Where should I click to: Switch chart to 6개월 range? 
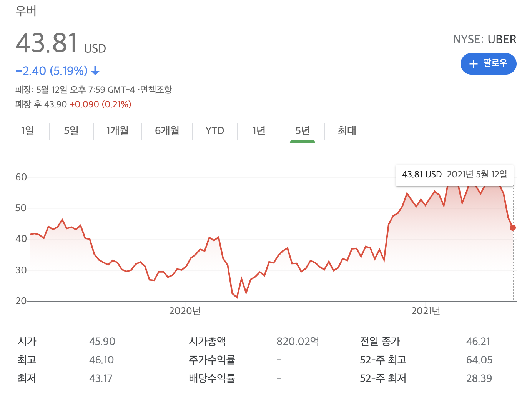point(167,131)
